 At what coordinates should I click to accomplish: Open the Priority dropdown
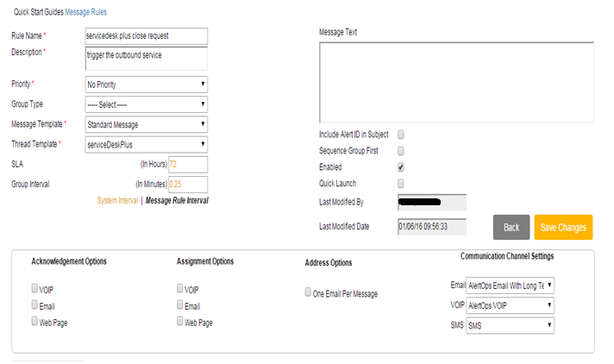click(x=146, y=85)
